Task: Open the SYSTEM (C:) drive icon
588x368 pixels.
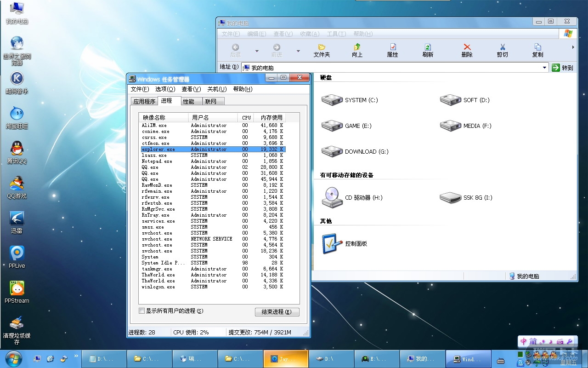Action: pyautogui.click(x=332, y=100)
